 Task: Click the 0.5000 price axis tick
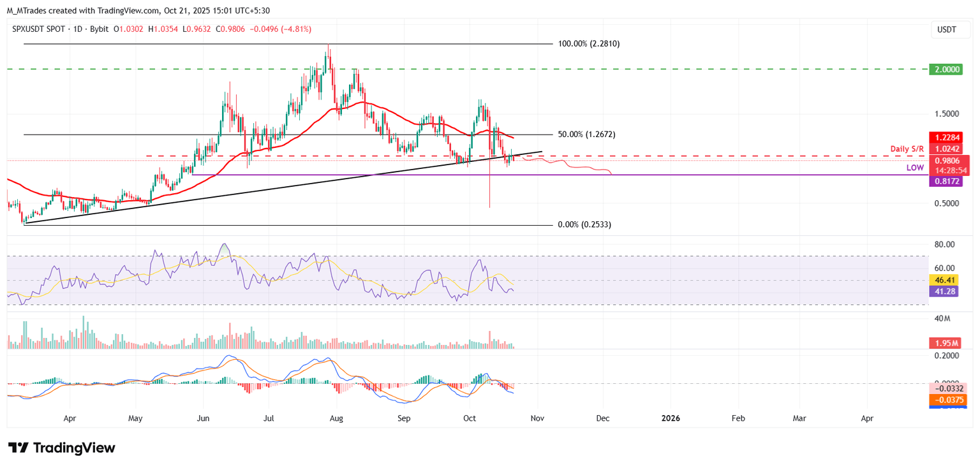(946, 203)
